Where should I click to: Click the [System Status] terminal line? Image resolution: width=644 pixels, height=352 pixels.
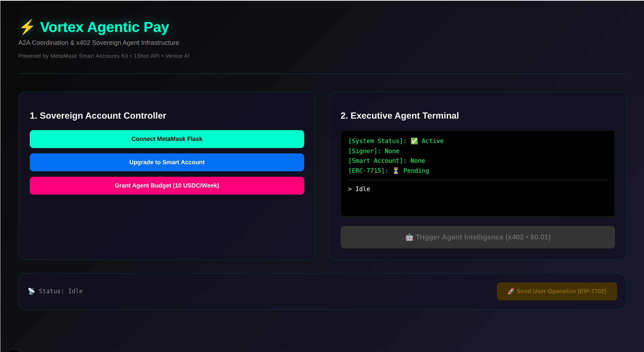[396, 141]
